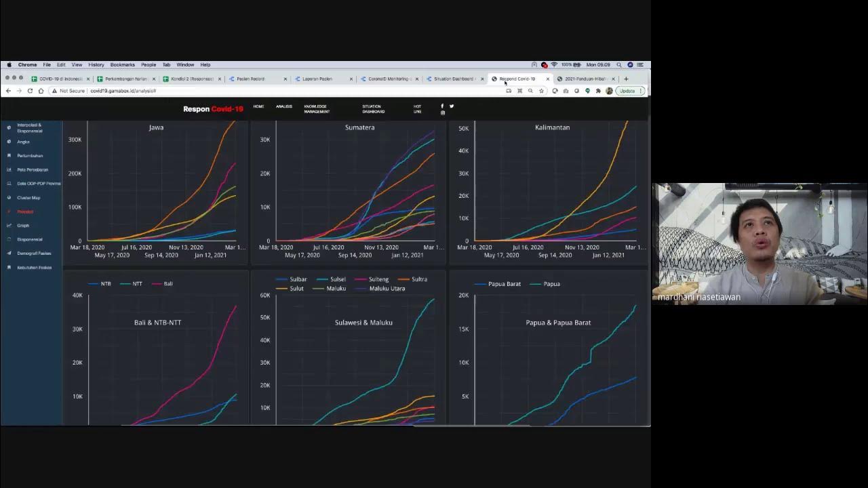The image size is (868, 488).
Task: Switch to the CoronaID Monitoring tab
Action: (388, 79)
